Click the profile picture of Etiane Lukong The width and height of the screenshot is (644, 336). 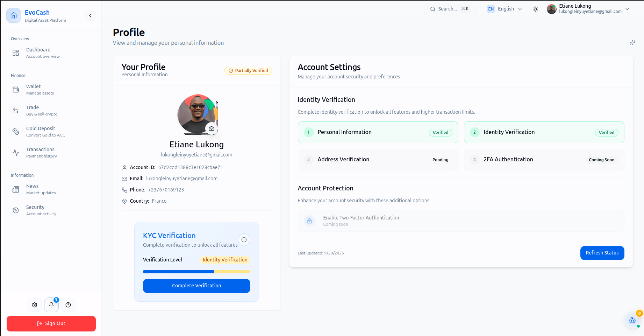(x=198, y=114)
